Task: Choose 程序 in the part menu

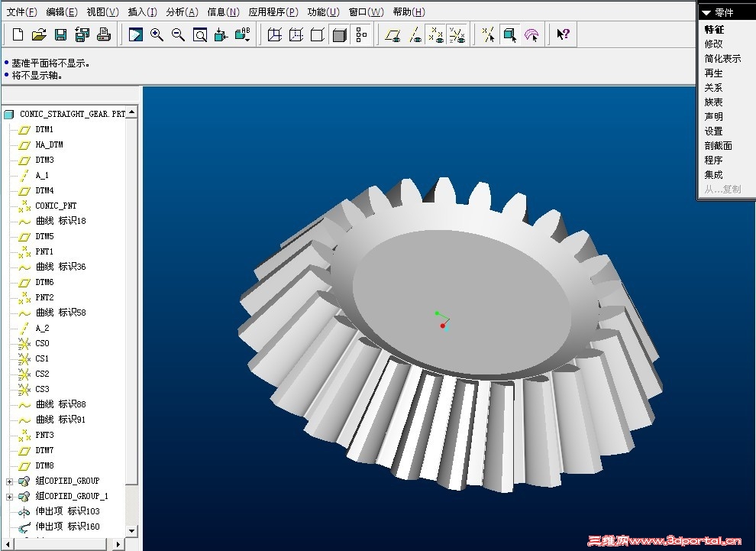Action: coord(713,160)
